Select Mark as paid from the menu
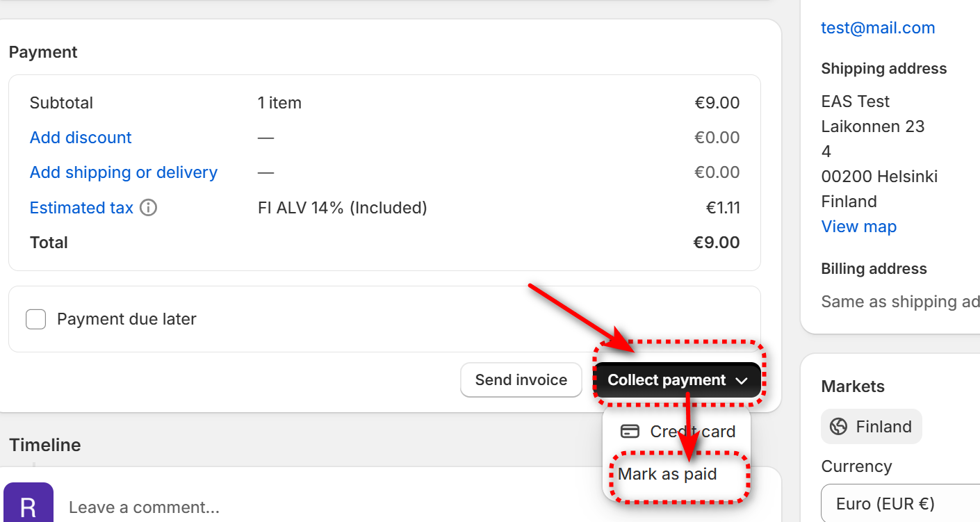Screen dimensions: 980x522 click(x=667, y=474)
